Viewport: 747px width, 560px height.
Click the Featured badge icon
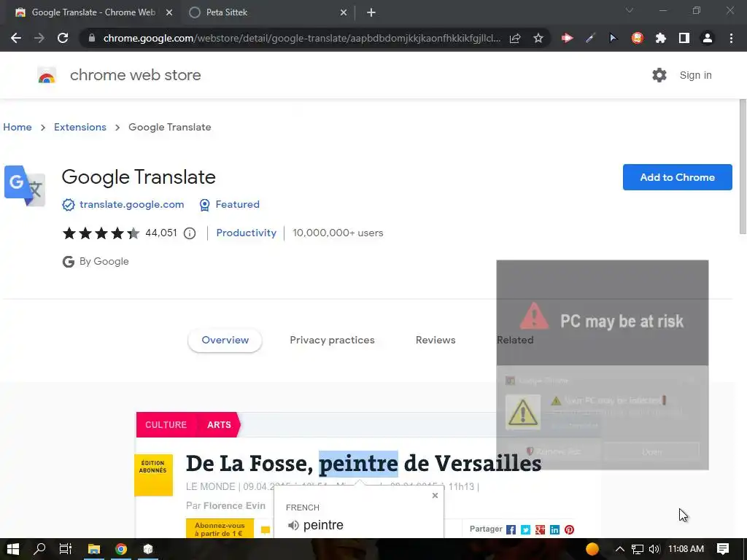click(x=204, y=205)
